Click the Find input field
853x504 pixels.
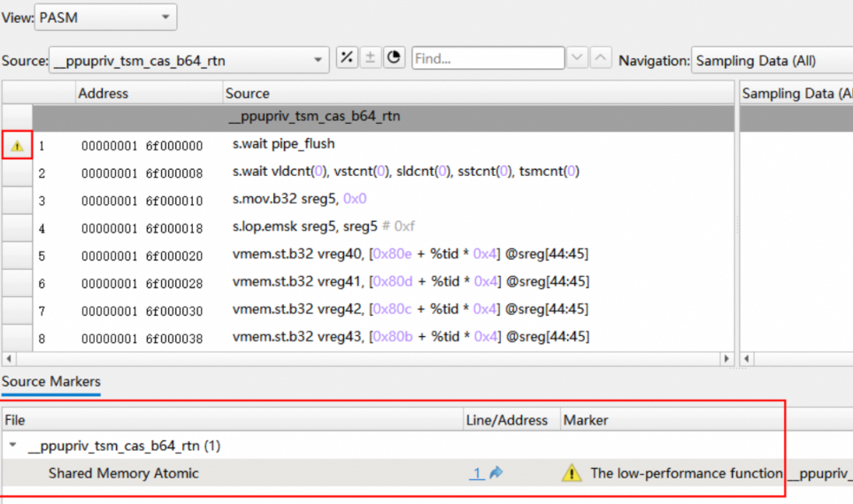[488, 58]
